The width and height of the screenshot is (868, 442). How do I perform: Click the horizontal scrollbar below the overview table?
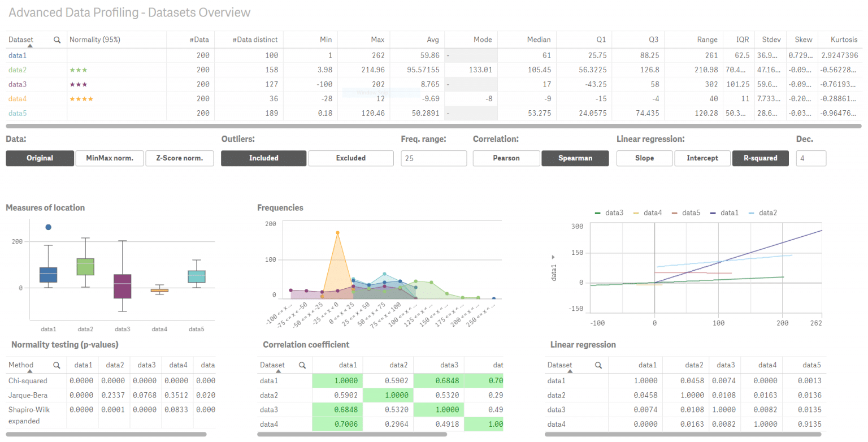429,126
